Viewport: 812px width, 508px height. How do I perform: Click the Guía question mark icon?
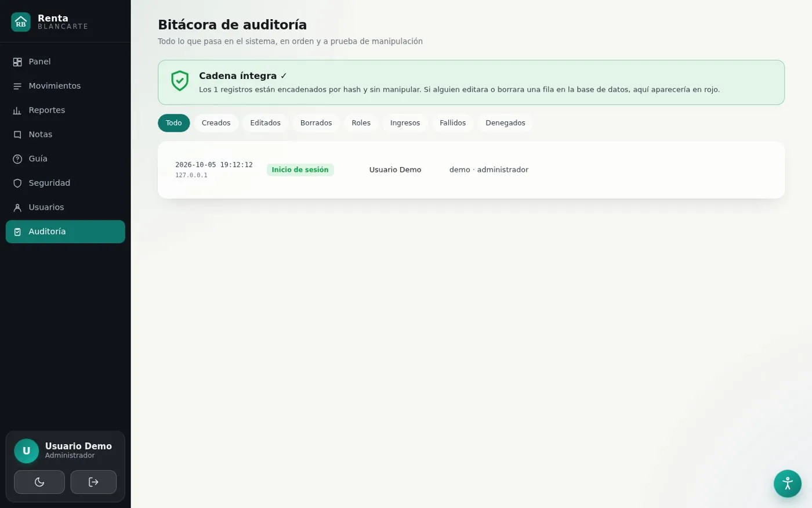(x=17, y=159)
